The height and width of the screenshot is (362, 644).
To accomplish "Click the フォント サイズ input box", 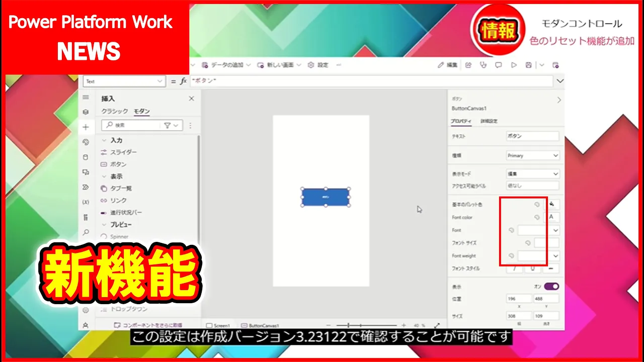I will click(546, 243).
